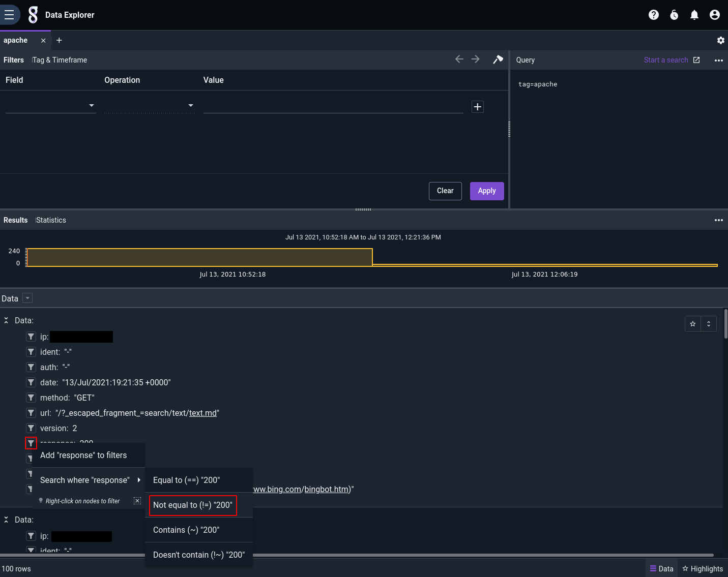Go forward in filter history
The image size is (728, 577).
point(476,59)
